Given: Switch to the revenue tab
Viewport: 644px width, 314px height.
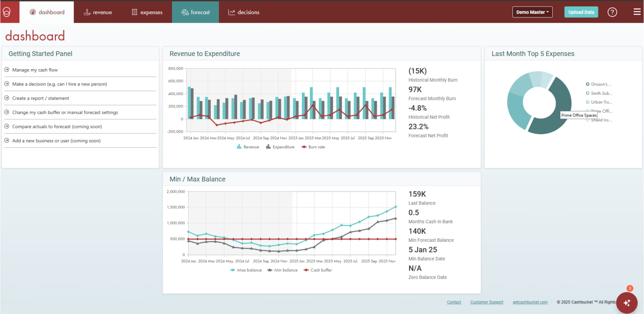Looking at the screenshot, I should 98,12.
